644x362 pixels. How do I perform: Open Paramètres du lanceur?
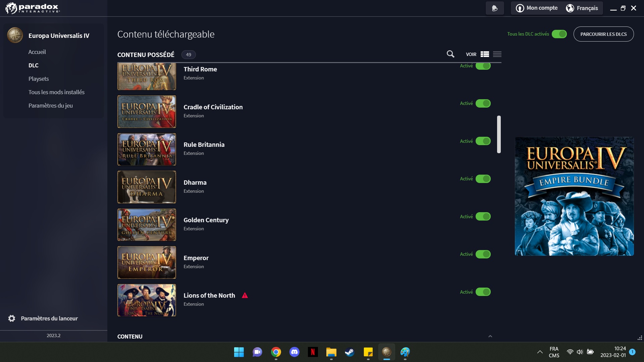[x=49, y=318]
